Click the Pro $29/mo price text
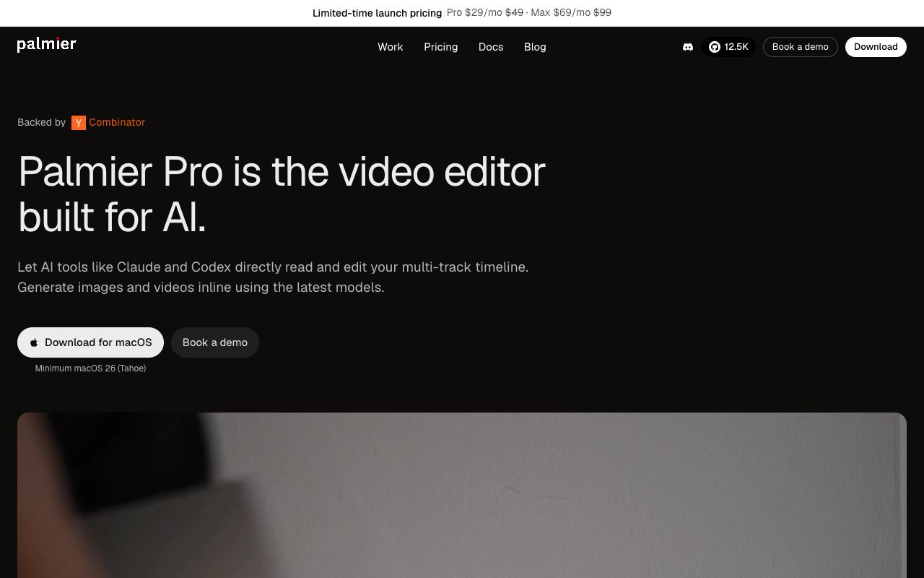 pyautogui.click(x=474, y=13)
